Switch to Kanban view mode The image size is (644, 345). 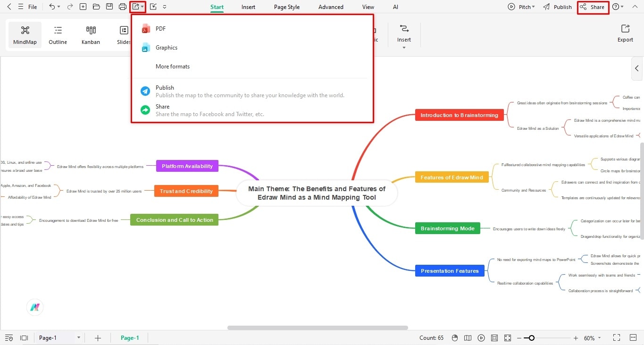[91, 35]
